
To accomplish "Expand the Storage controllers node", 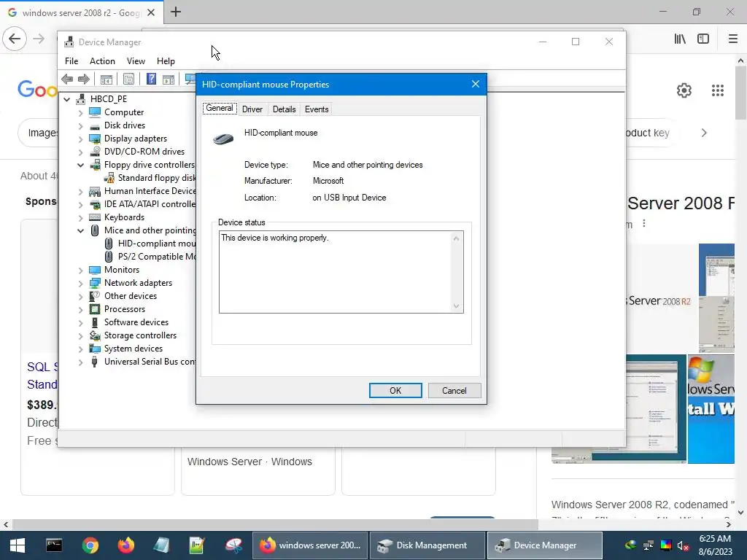I will 80,336.
